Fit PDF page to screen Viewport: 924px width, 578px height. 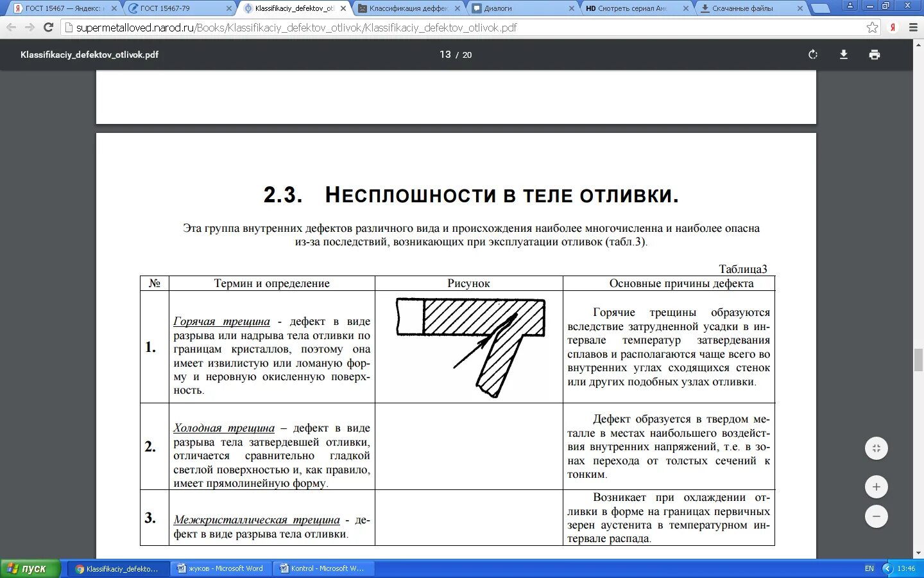click(877, 448)
